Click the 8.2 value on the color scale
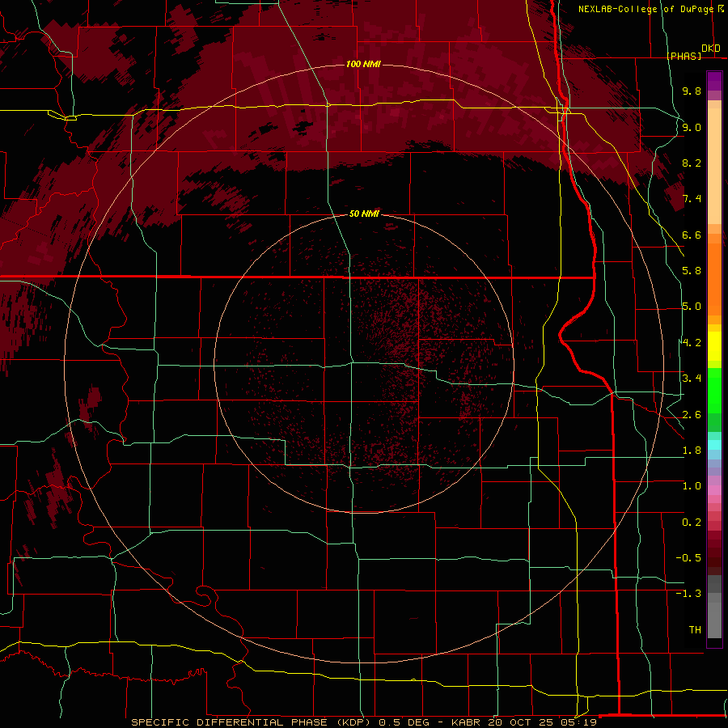Image resolution: width=728 pixels, height=728 pixels. (x=692, y=163)
